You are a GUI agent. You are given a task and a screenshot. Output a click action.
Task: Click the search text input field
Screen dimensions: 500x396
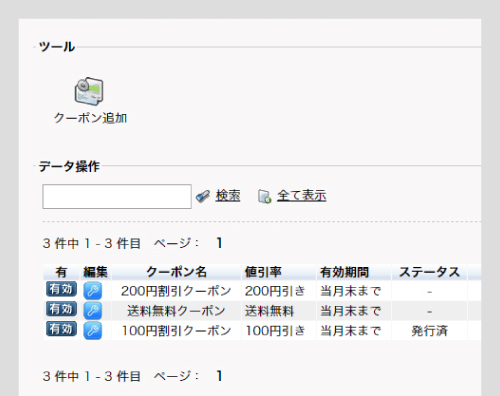[117, 197]
